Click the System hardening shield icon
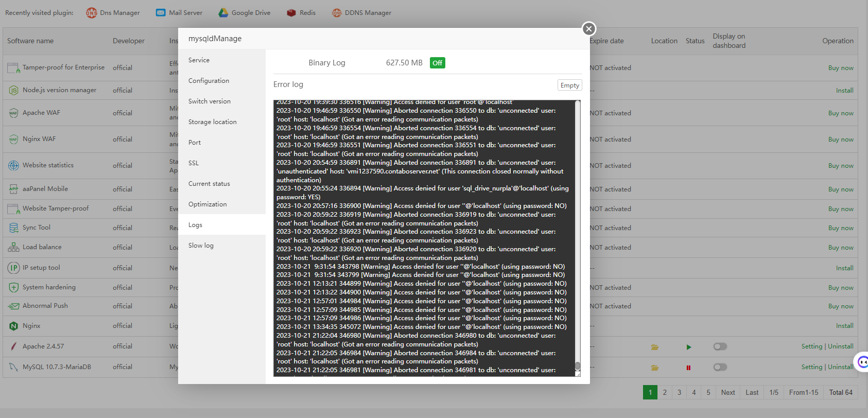This screenshot has width=868, height=418. click(x=13, y=288)
